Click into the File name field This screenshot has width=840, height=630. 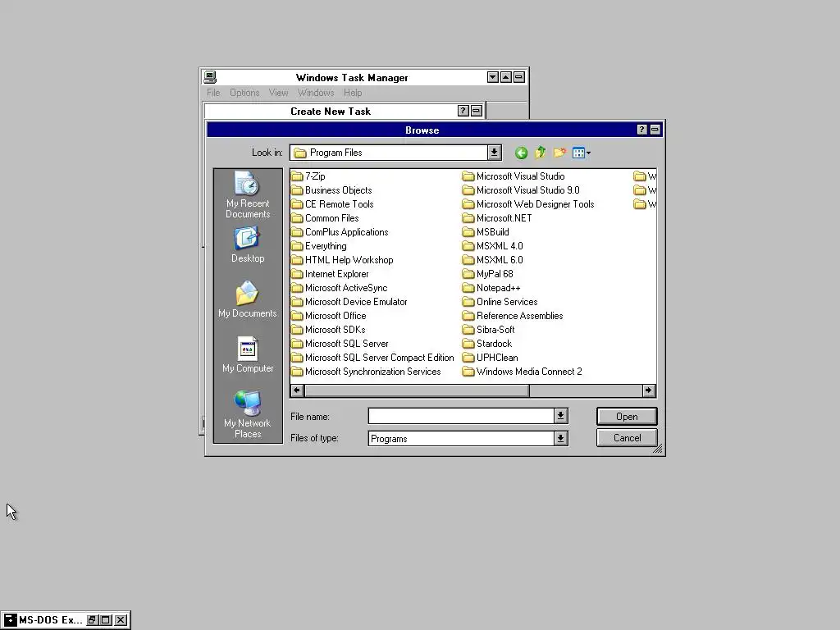point(461,416)
